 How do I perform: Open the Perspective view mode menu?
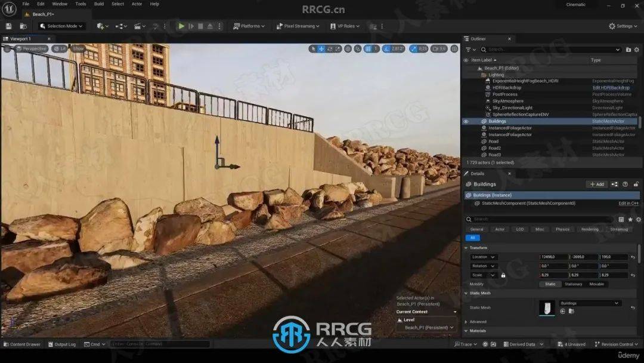[32, 48]
